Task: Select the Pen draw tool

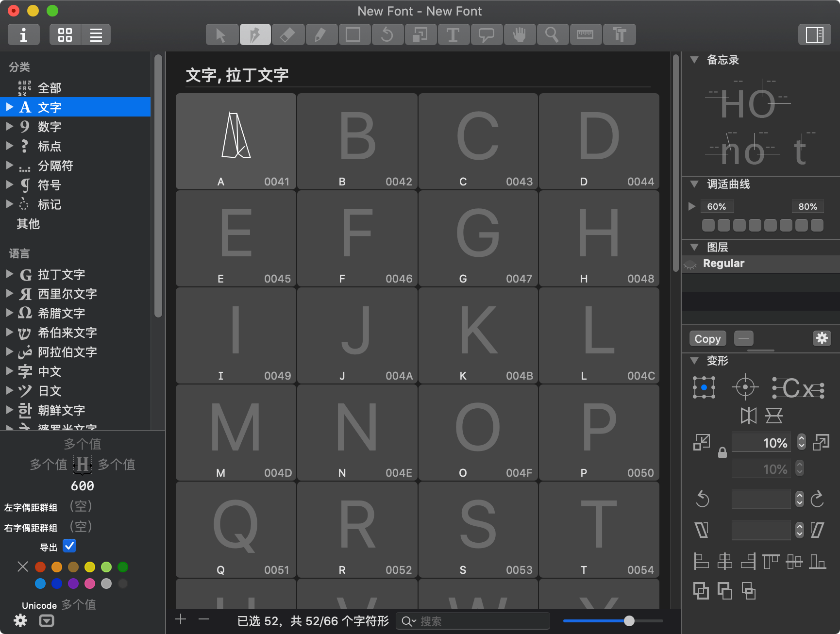Action: [x=255, y=34]
